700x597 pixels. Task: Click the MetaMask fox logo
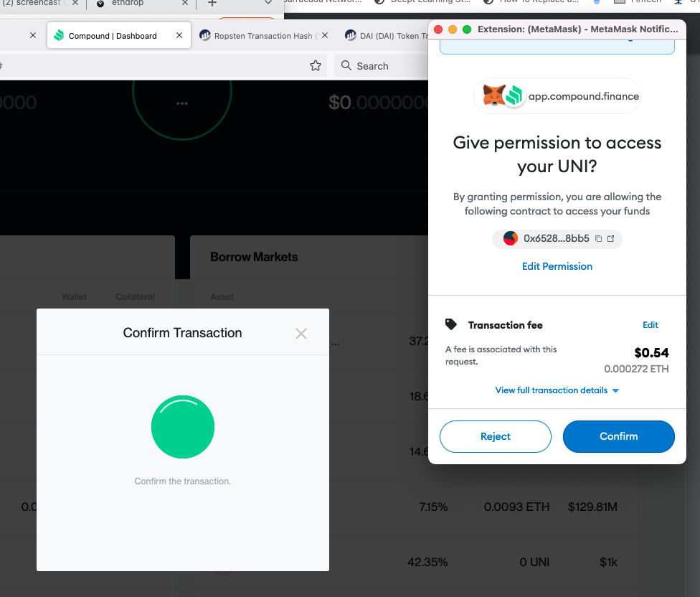[x=493, y=95]
